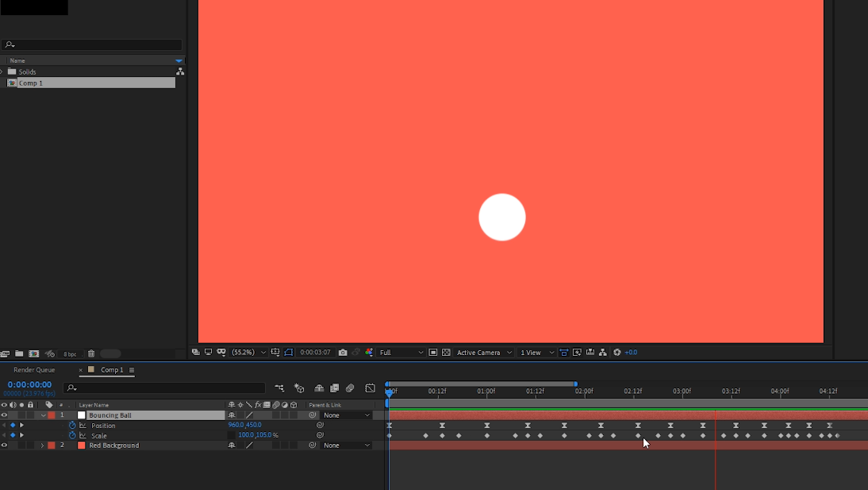Toggle Pixel Aspect Ratio Correction icon

[x=563, y=352]
